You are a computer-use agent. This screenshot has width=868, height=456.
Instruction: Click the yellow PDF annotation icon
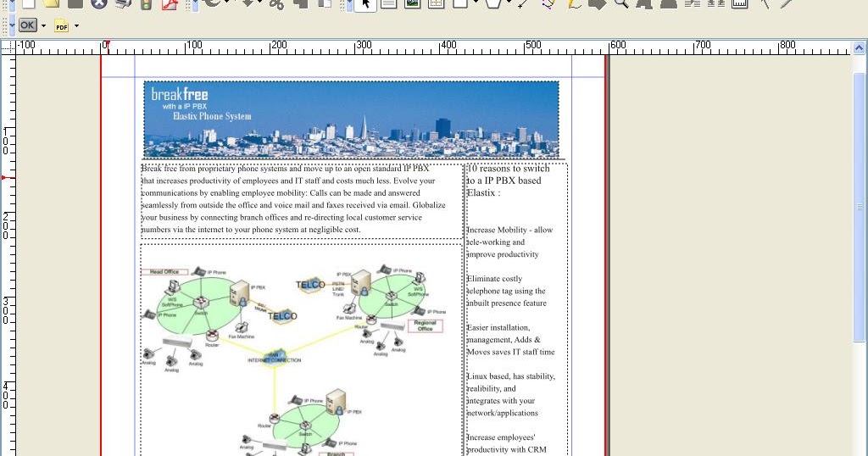61,26
